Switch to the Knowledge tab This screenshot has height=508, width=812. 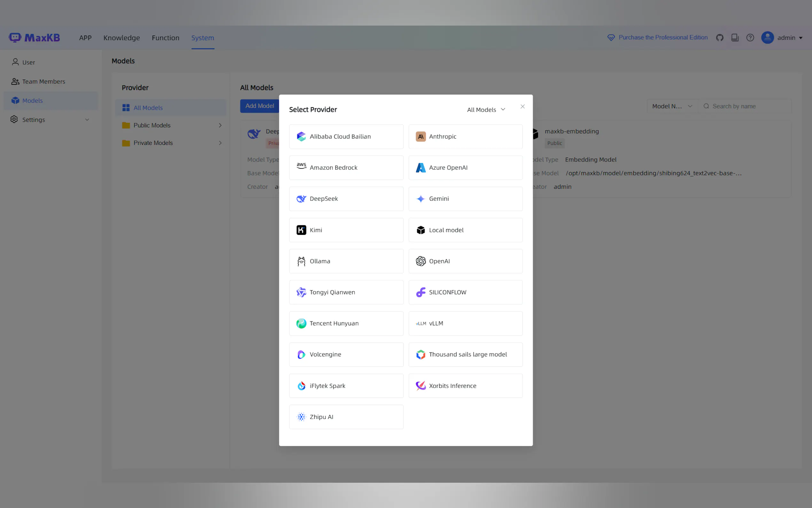(121, 38)
